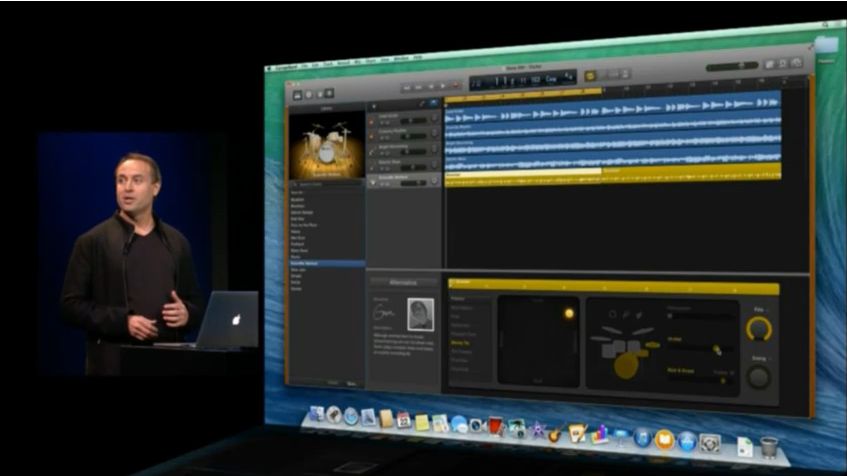847x476 pixels.
Task: Open iTunes from the Dock
Action: (x=642, y=438)
